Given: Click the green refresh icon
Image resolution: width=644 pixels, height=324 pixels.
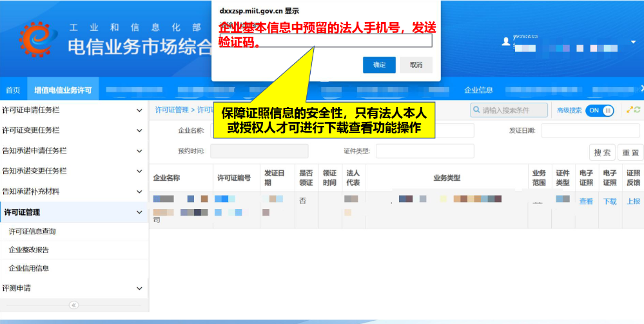Looking at the screenshot, I should coord(638,110).
